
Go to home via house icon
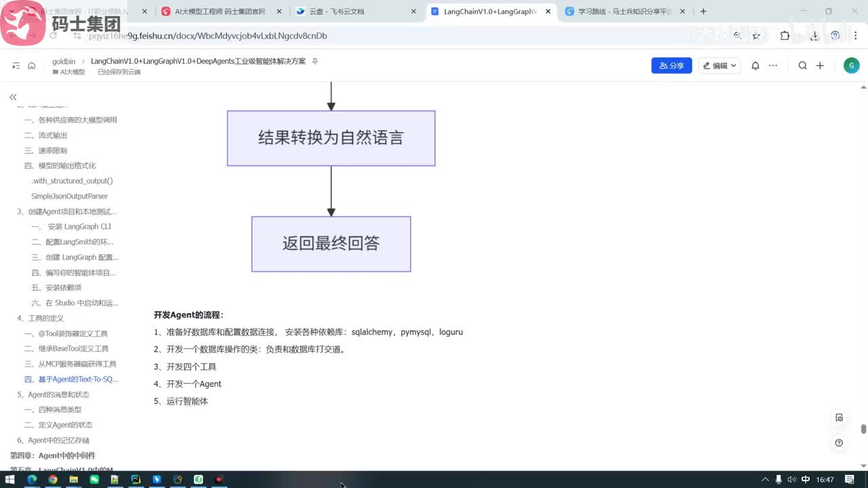[31, 66]
